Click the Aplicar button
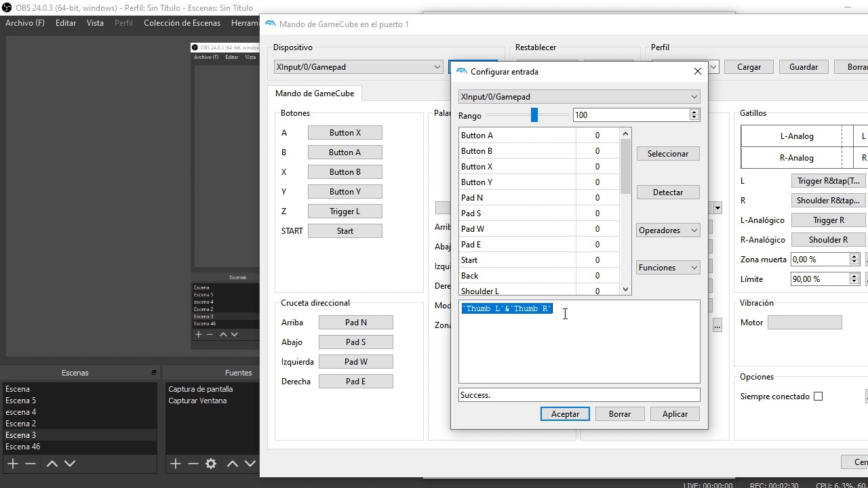The height and width of the screenshot is (488, 868). click(x=675, y=414)
